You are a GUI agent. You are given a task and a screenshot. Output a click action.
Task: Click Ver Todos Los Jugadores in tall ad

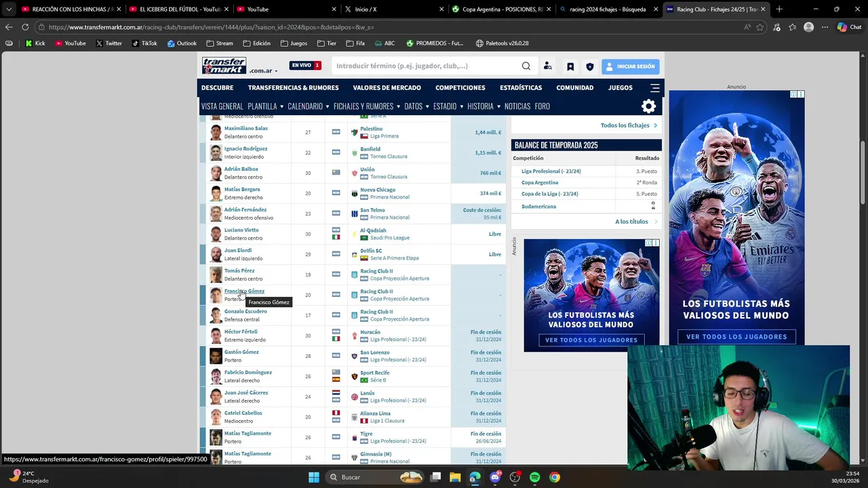736,337
